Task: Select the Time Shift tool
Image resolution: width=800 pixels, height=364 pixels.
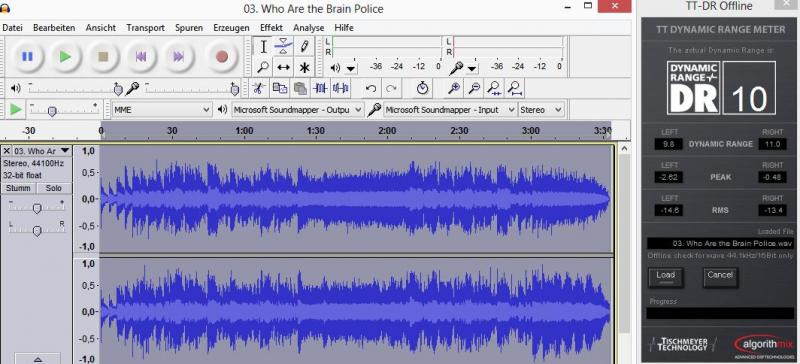Action: pos(283,67)
